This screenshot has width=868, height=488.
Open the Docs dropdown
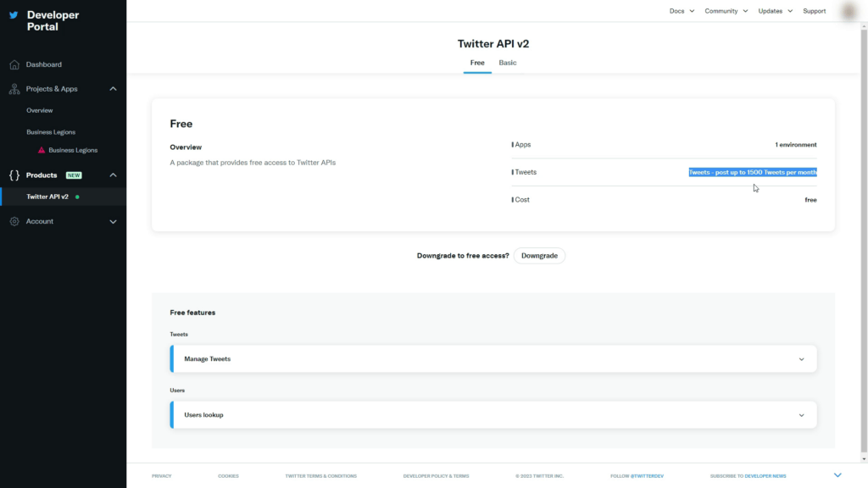point(681,10)
